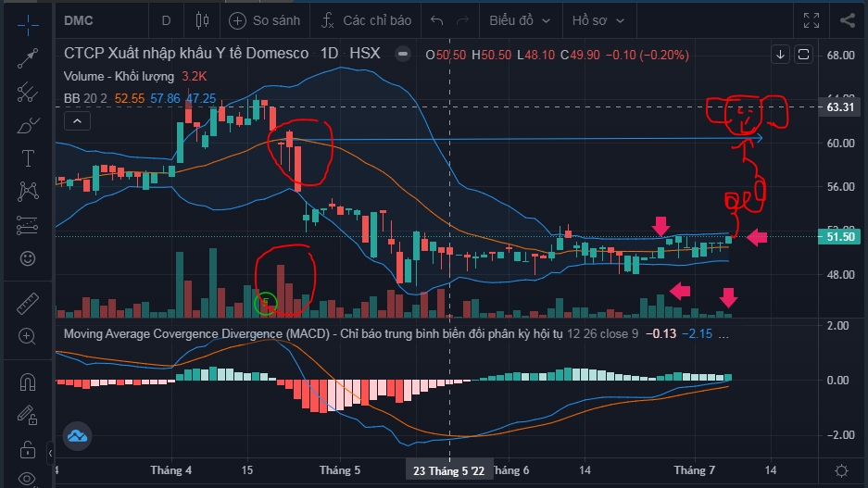Toggle lock all drawings
868x488 pixels.
click(x=28, y=451)
